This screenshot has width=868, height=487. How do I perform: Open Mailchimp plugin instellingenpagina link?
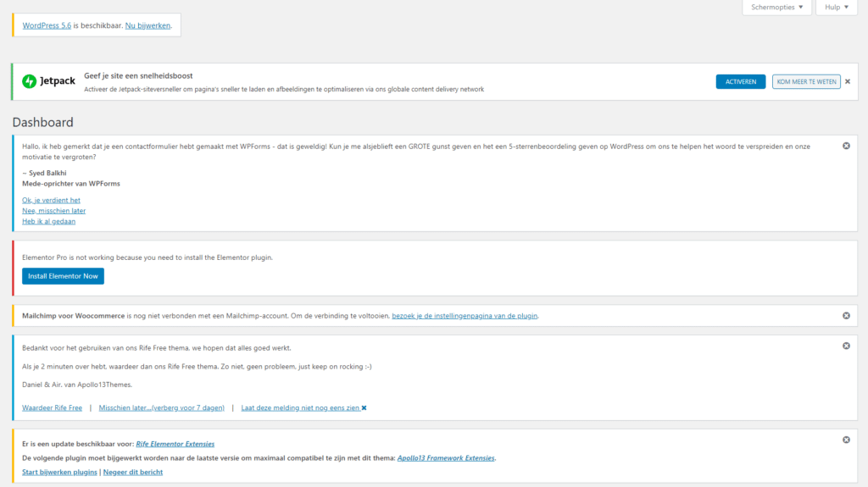point(465,316)
